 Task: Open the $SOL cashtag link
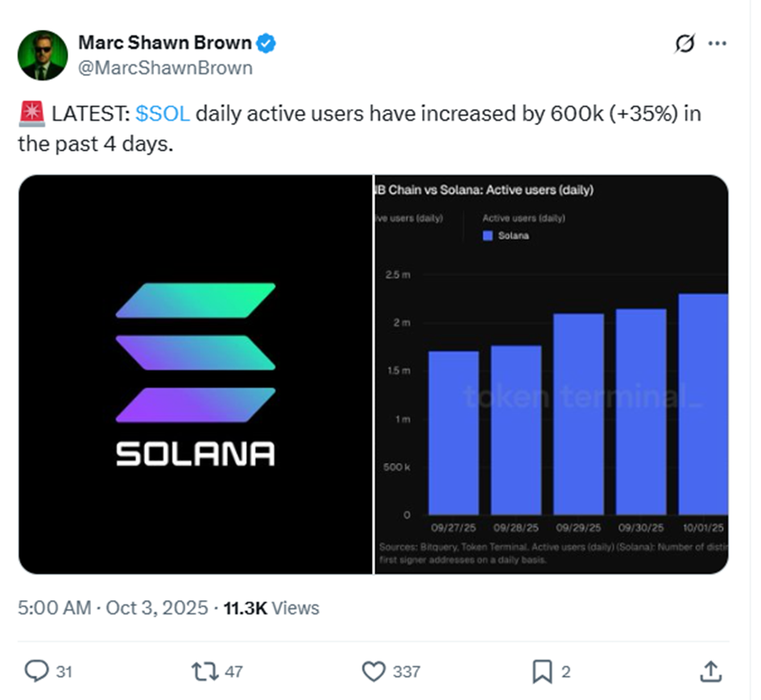[x=163, y=114]
